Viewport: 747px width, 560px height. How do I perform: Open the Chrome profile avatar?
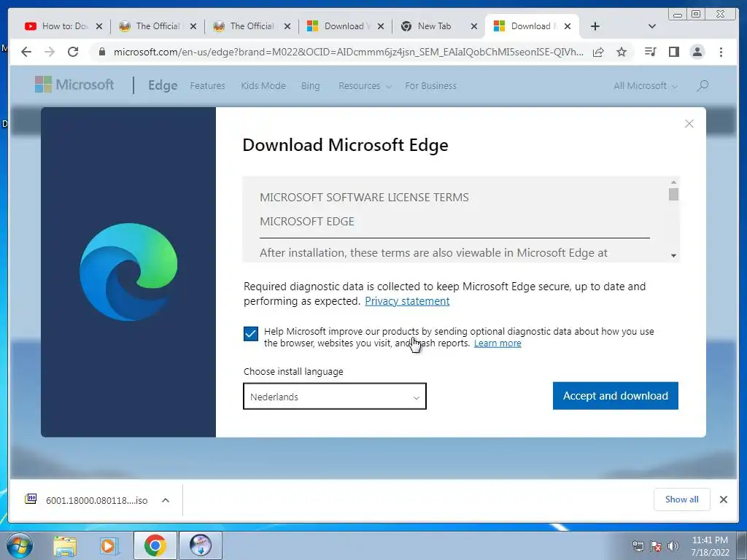click(x=697, y=52)
